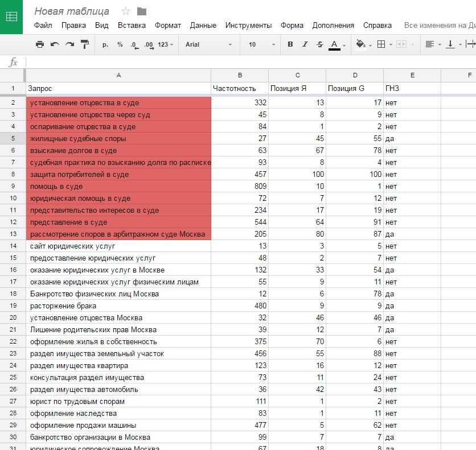This screenshot has width=476, height=450.
Task: Expand the Arial font dropdown
Action: (x=208, y=44)
